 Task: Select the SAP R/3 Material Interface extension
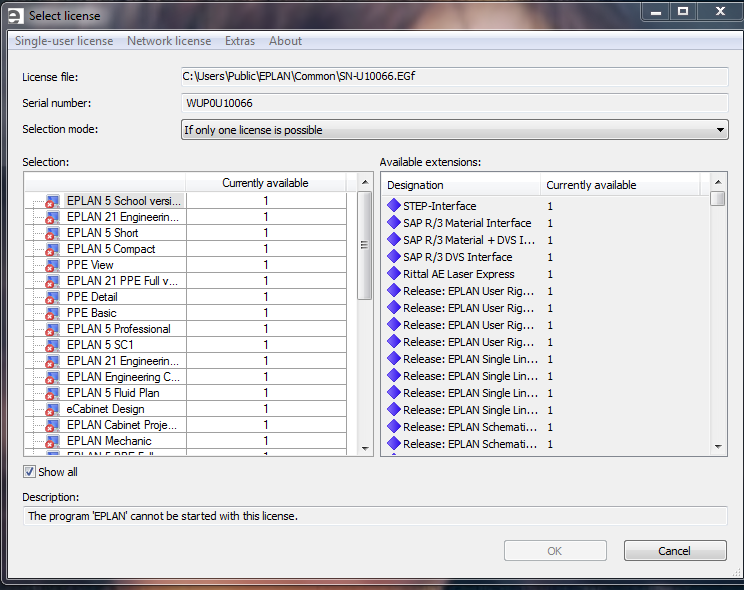pos(546,223)
